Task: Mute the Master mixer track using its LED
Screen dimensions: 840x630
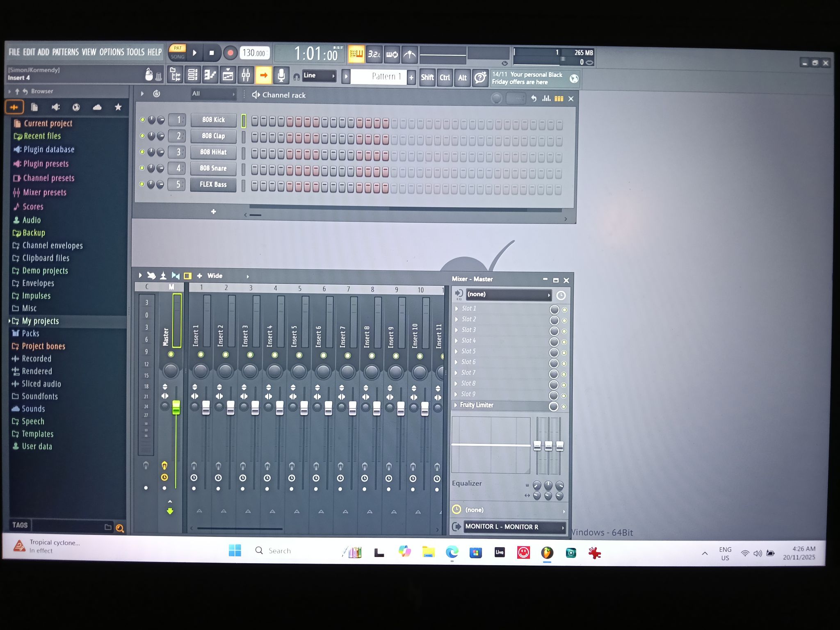Action: pyautogui.click(x=171, y=354)
